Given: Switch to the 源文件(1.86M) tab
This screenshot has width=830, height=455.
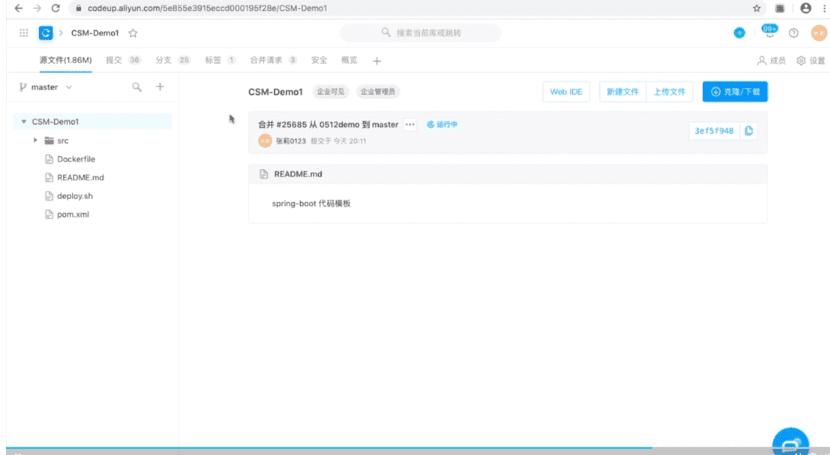Looking at the screenshot, I should [x=66, y=60].
